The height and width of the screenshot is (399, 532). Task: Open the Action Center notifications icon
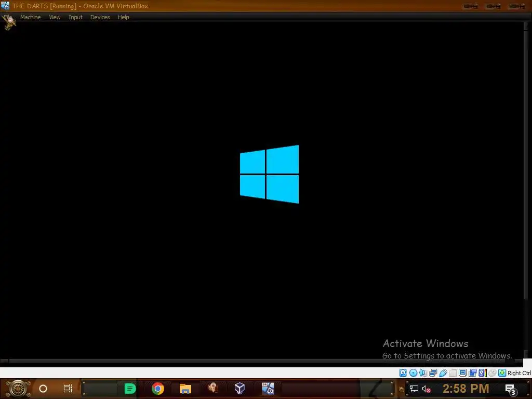click(511, 389)
